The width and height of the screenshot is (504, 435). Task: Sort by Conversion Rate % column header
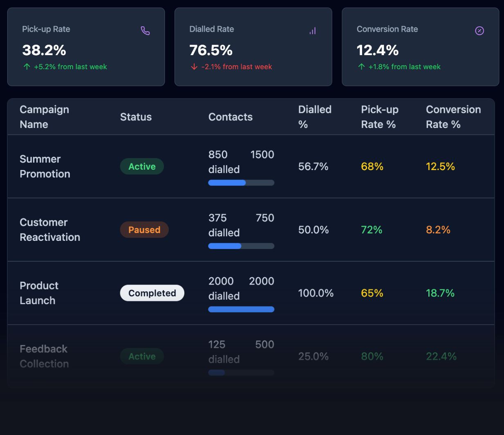pyautogui.click(x=453, y=117)
